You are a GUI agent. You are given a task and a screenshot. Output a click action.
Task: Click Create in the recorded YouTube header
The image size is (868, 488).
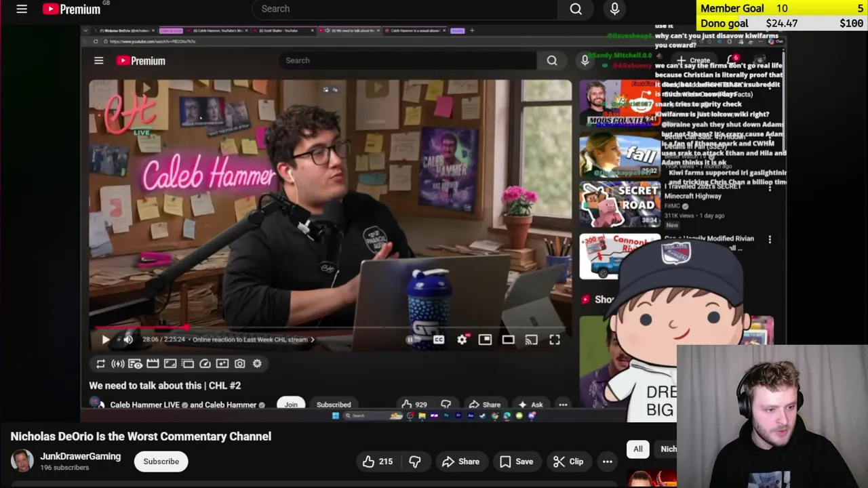point(693,60)
